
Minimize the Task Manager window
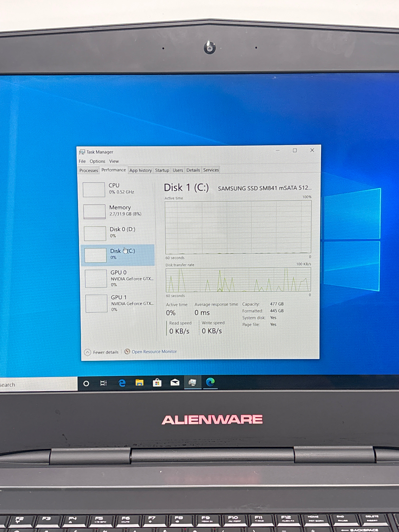(277, 151)
